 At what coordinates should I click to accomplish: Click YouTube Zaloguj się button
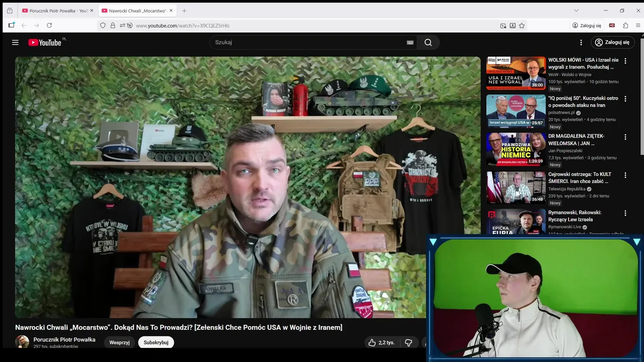coord(613,43)
